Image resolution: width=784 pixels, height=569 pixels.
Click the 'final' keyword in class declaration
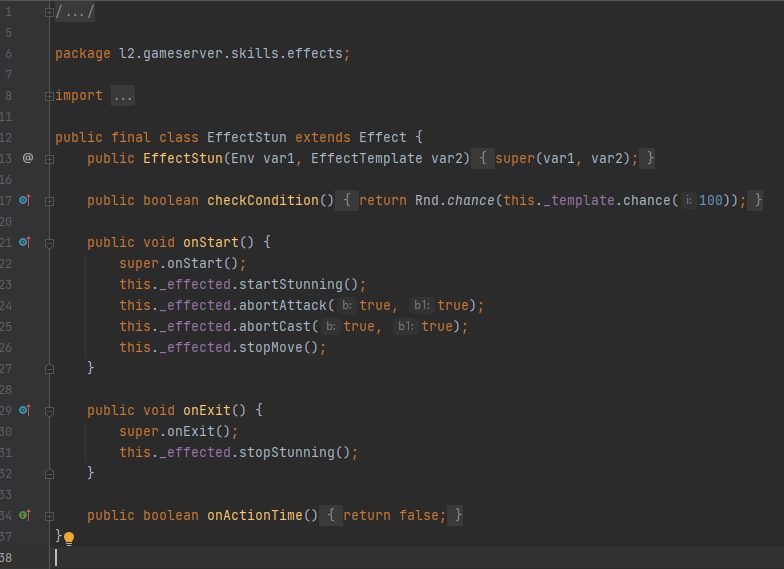pyautogui.click(x=130, y=138)
